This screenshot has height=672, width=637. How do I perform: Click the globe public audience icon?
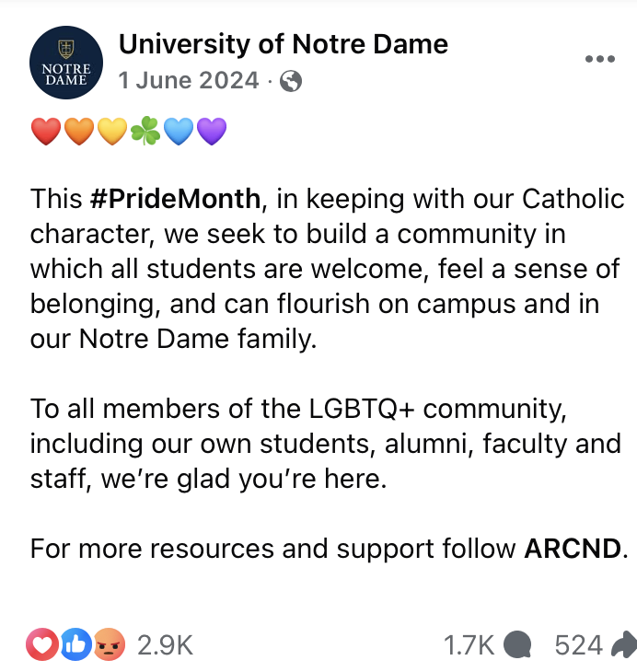(291, 82)
